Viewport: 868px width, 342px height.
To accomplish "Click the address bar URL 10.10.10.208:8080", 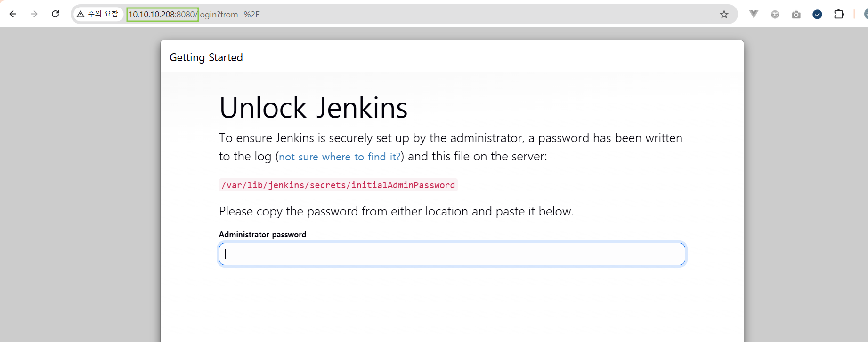I will point(162,15).
